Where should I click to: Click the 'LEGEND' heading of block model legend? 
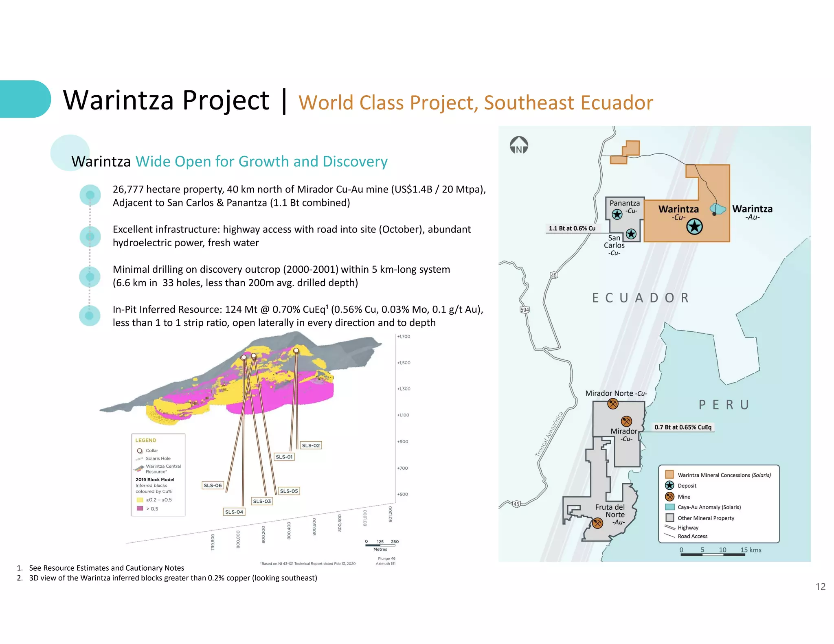146,440
